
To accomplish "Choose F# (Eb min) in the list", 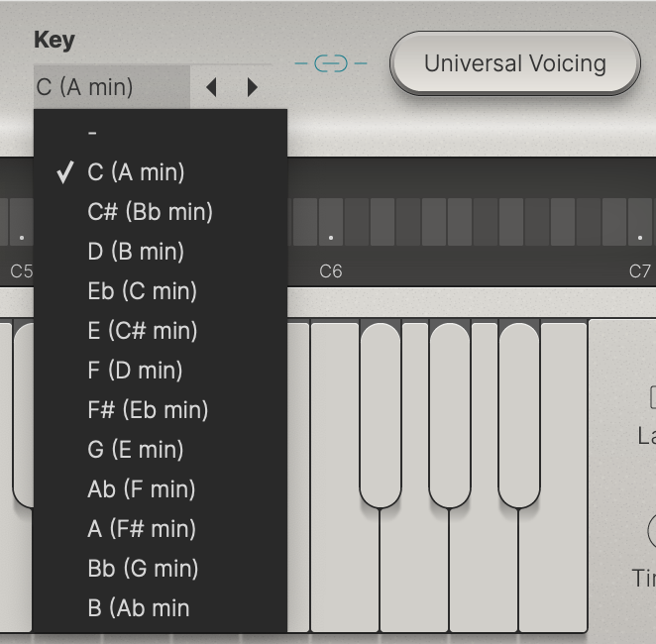I will click(148, 410).
